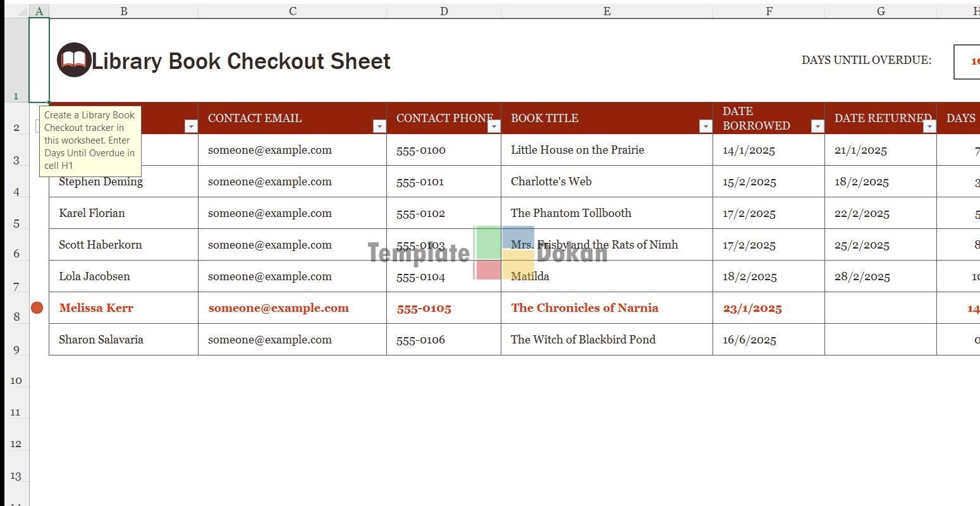This screenshot has width=980, height=506.
Task: Select the cell containing Charlotte's Web
Action: (x=606, y=182)
